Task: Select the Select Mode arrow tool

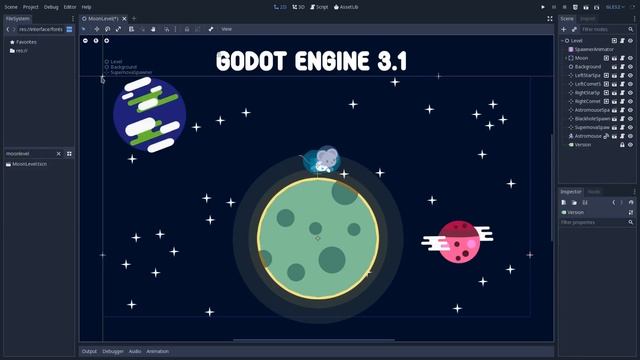Action: pos(84,29)
